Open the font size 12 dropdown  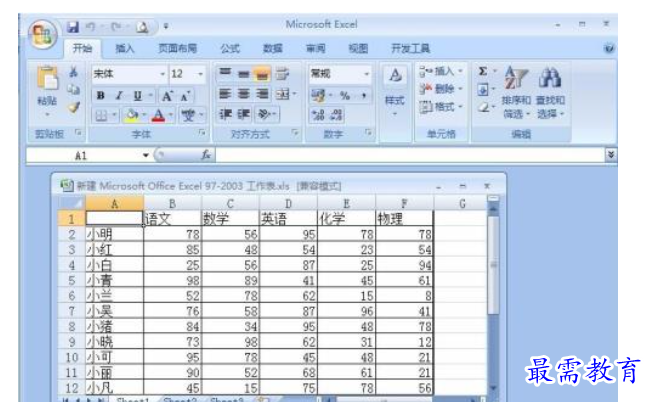pyautogui.click(x=200, y=74)
